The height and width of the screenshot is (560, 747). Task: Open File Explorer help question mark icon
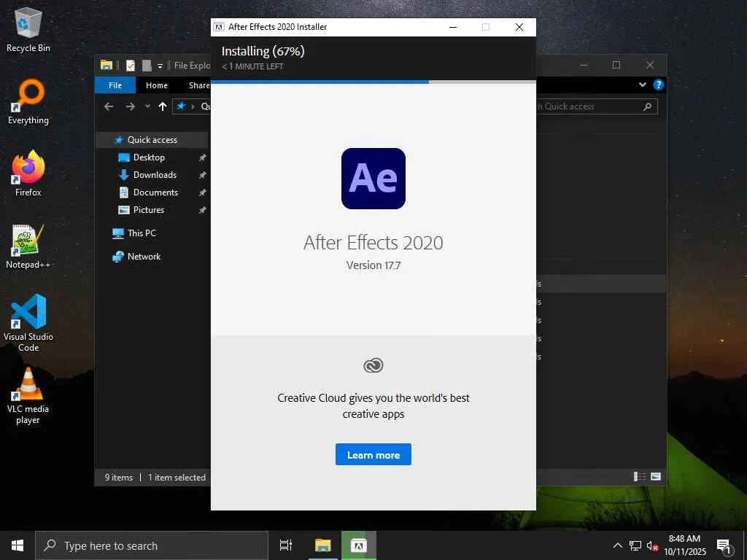point(659,85)
